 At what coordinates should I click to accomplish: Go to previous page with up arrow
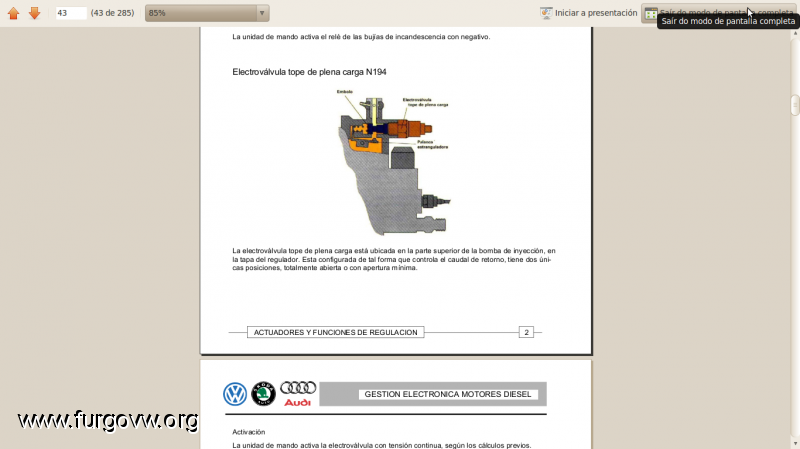pyautogui.click(x=13, y=13)
